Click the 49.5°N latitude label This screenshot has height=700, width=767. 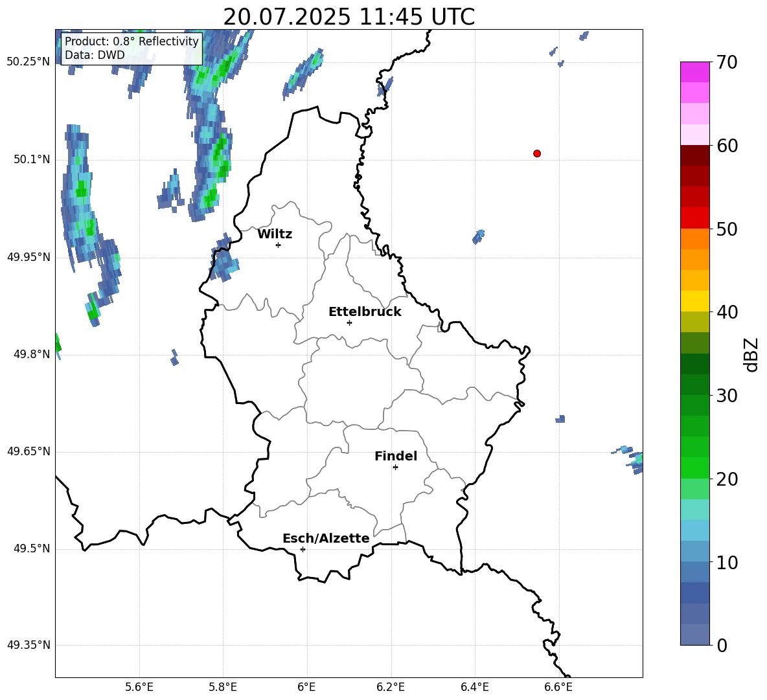pyautogui.click(x=32, y=548)
